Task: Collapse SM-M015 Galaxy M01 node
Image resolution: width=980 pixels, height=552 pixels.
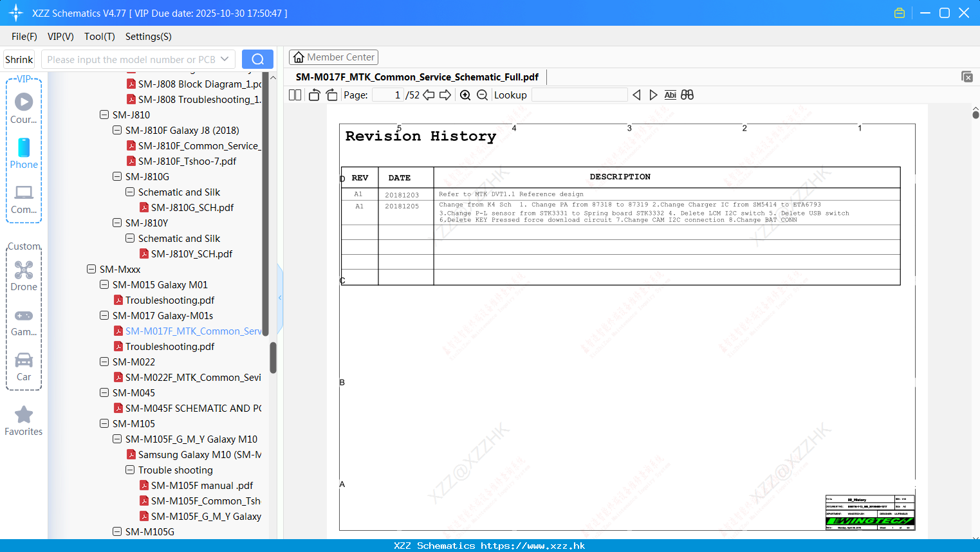Action: pos(104,284)
